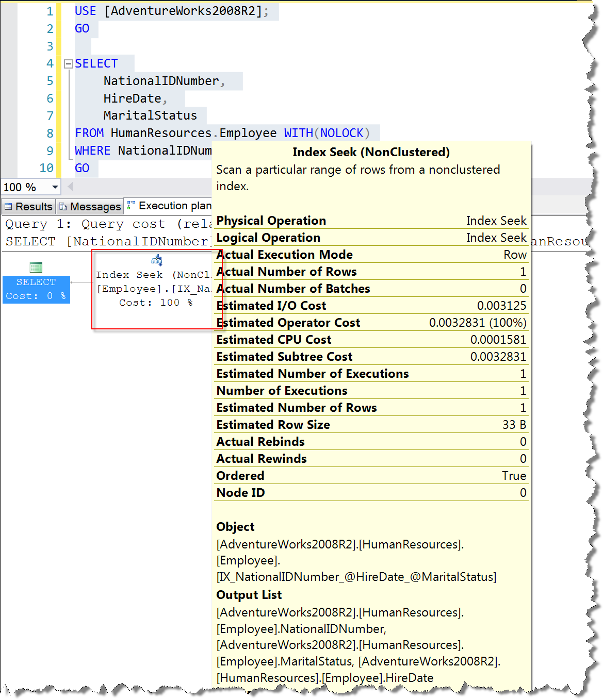Click the SELECT operator icon in the plan
The image size is (603, 700).
(36, 267)
